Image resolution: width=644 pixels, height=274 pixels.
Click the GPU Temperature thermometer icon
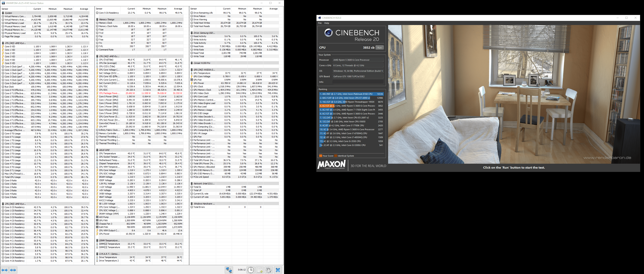(x=192, y=73)
